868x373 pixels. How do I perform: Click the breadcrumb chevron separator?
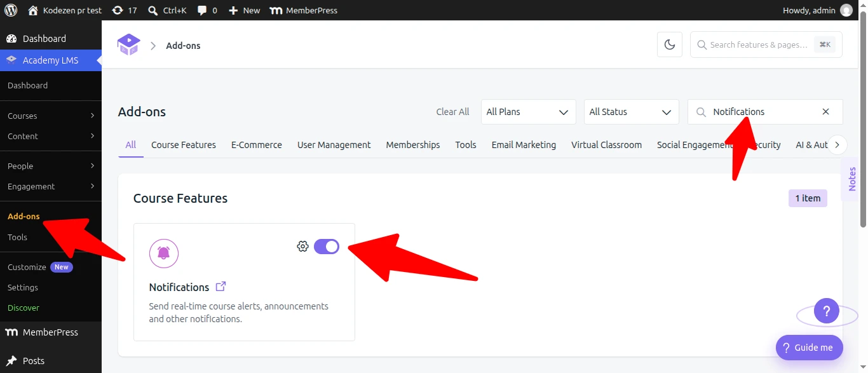tap(153, 46)
